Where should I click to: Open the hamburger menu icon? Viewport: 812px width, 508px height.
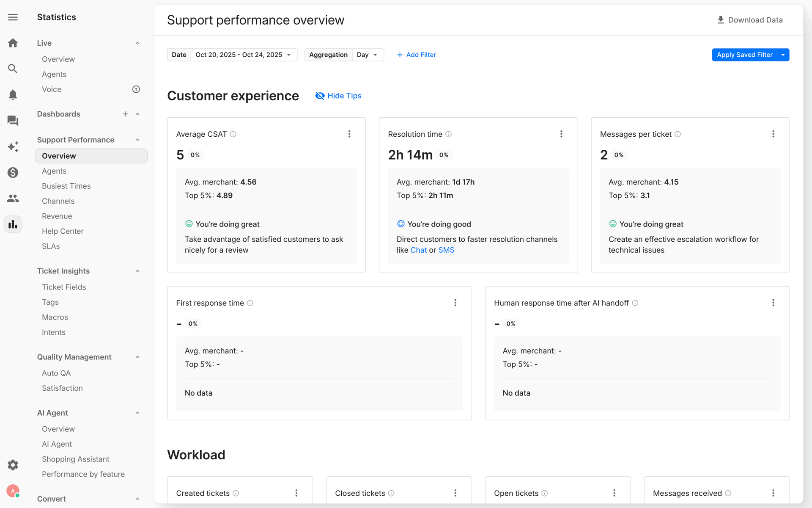(13, 17)
